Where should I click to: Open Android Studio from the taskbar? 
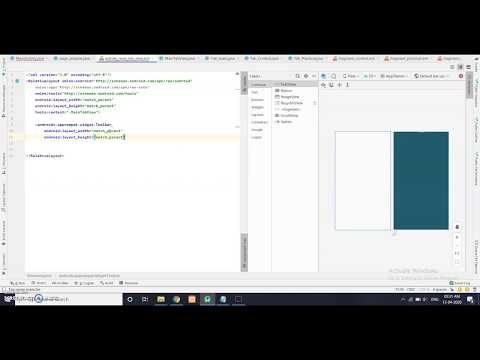tap(207, 299)
